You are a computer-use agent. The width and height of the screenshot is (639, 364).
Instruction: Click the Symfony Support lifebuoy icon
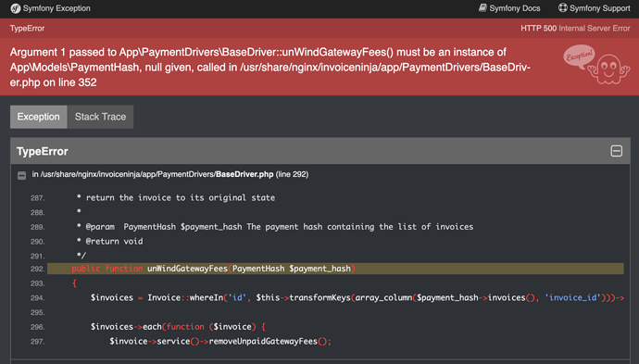[x=563, y=7]
